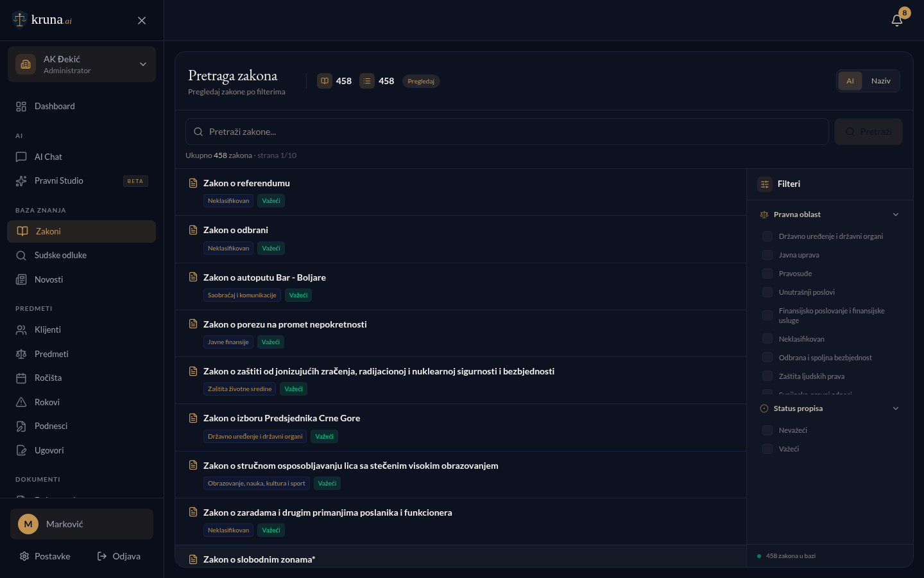Click the Dashboard icon in sidebar
This screenshot has height=578, width=924.
21,107
